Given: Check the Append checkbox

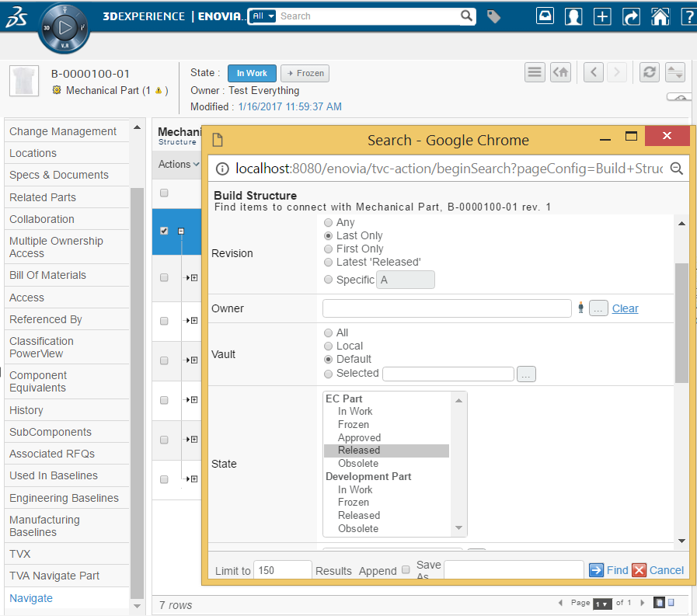Looking at the screenshot, I should pyautogui.click(x=405, y=570).
